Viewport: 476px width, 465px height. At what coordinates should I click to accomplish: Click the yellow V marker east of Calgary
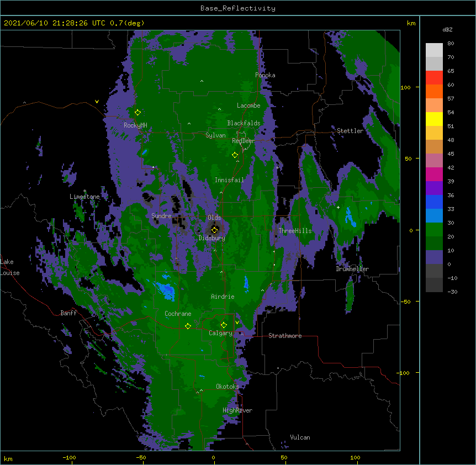237,323
